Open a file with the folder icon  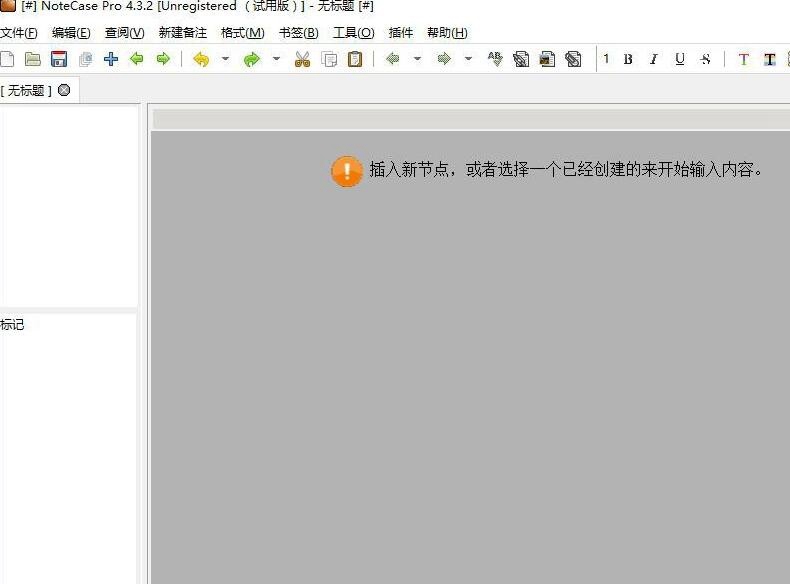33,59
